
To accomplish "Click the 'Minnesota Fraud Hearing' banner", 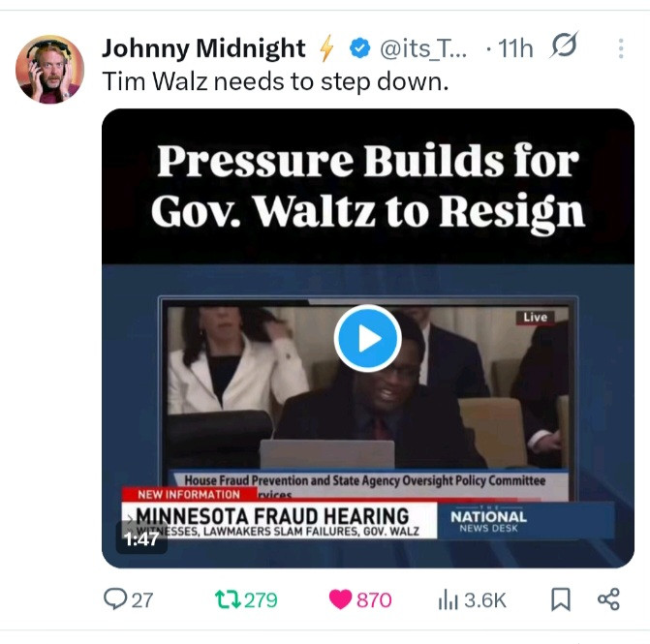I will tap(279, 520).
